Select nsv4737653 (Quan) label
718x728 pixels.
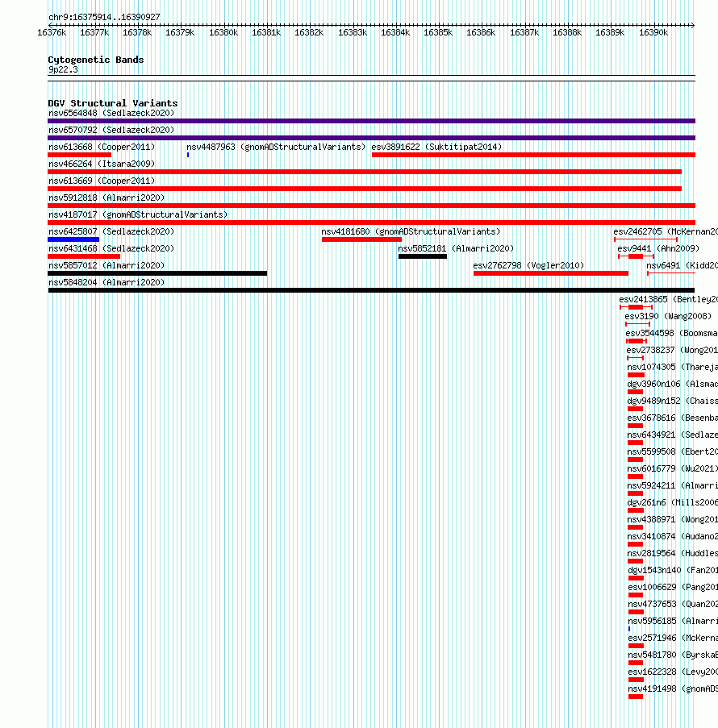(673, 605)
